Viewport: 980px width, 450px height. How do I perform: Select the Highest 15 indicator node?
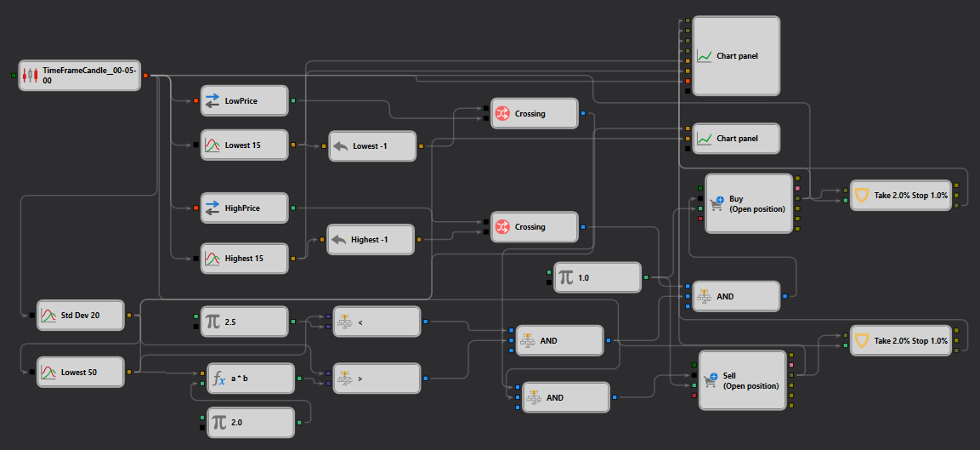click(245, 259)
